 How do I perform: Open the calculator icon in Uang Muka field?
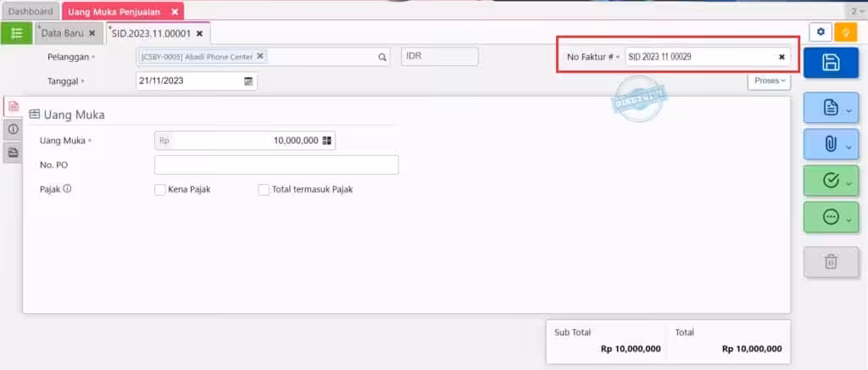point(327,141)
